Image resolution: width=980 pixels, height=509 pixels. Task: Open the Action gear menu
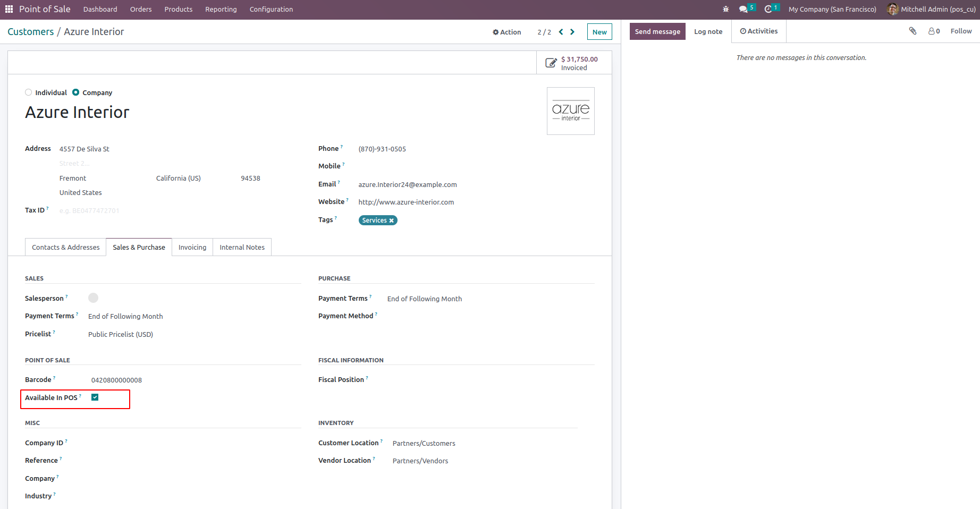[507, 32]
